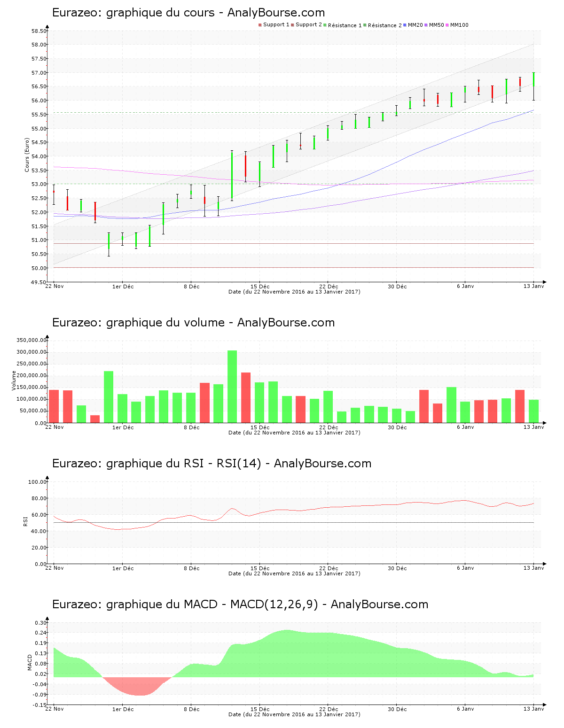Click the rotated 'Volume' axis title
The width and height of the screenshot is (564, 728).
pos(14,380)
